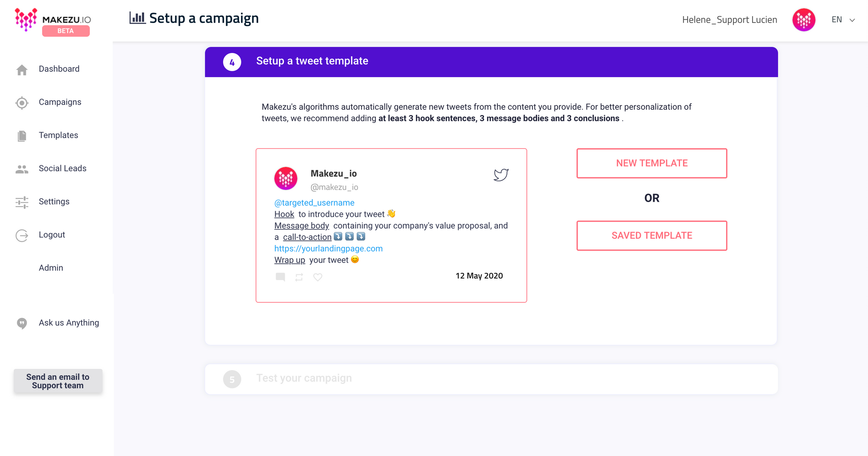Click the Ask us Anything chat icon

coord(22,323)
